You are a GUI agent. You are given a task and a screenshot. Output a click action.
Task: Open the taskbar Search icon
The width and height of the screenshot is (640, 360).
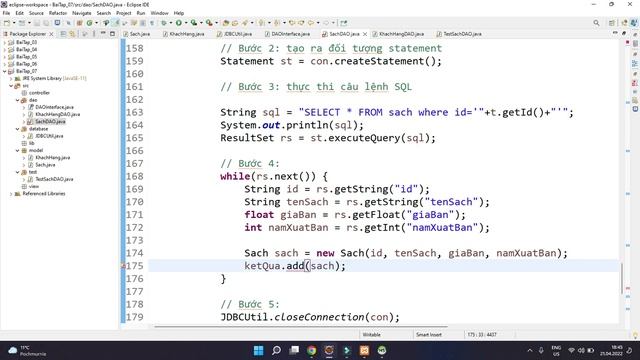(x=276, y=350)
